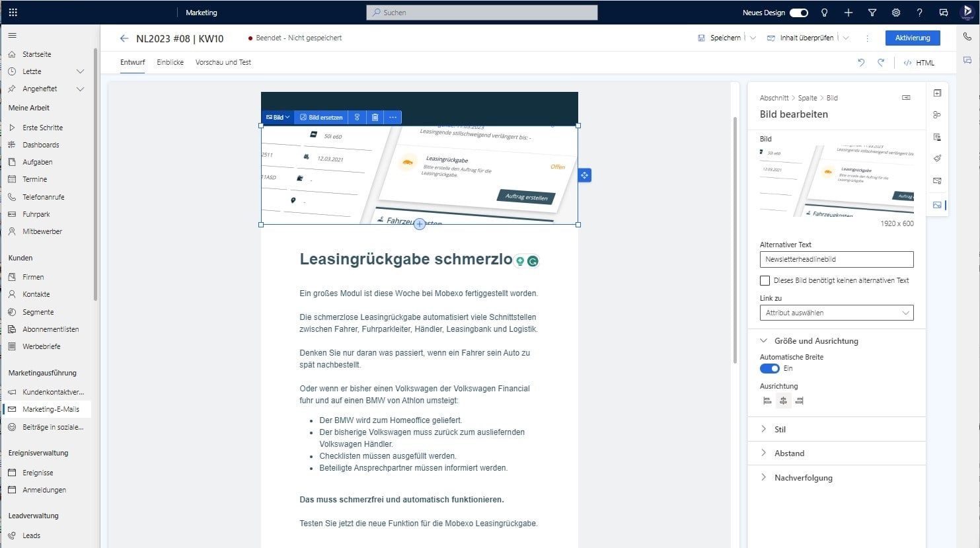Screen dimensions: 980x548
Task: Toggle the Neues Design switch
Action: (x=798, y=12)
